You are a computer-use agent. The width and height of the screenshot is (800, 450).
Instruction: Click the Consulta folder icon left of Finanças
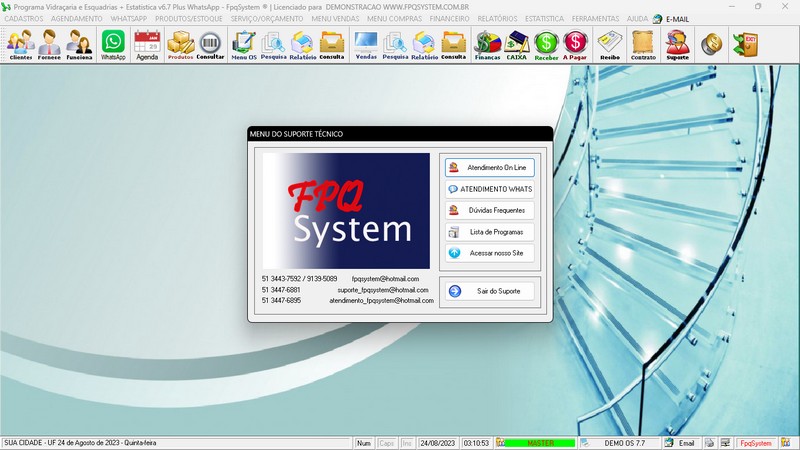[x=453, y=45]
